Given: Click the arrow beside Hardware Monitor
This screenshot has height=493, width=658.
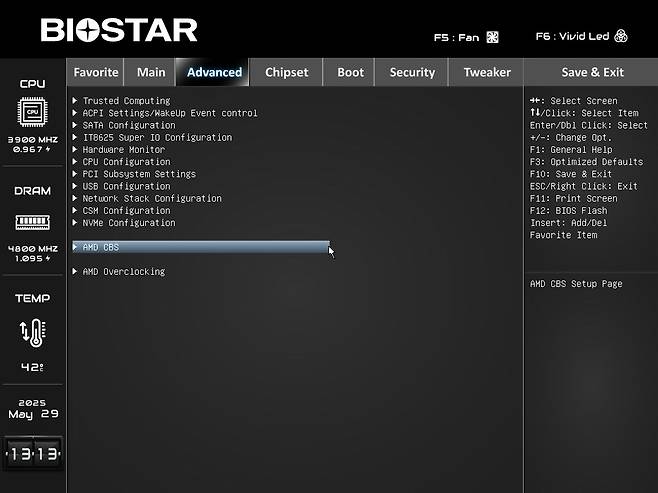Looking at the screenshot, I should (x=75, y=149).
